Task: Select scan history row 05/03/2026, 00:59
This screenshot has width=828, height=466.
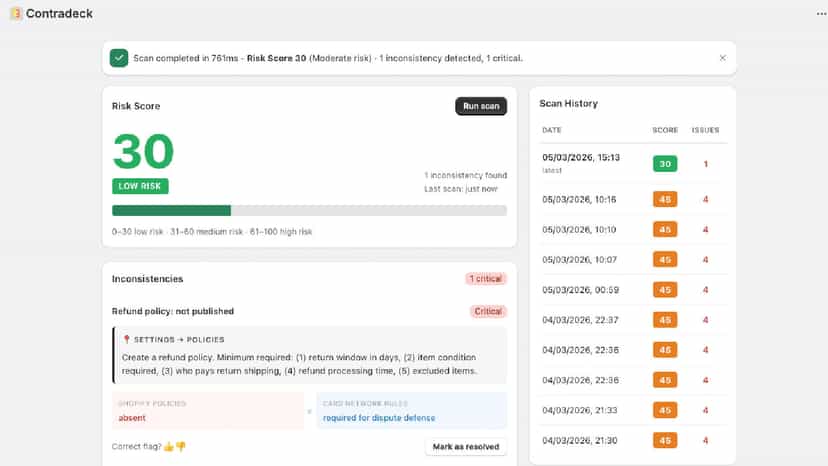Action: [x=633, y=290]
